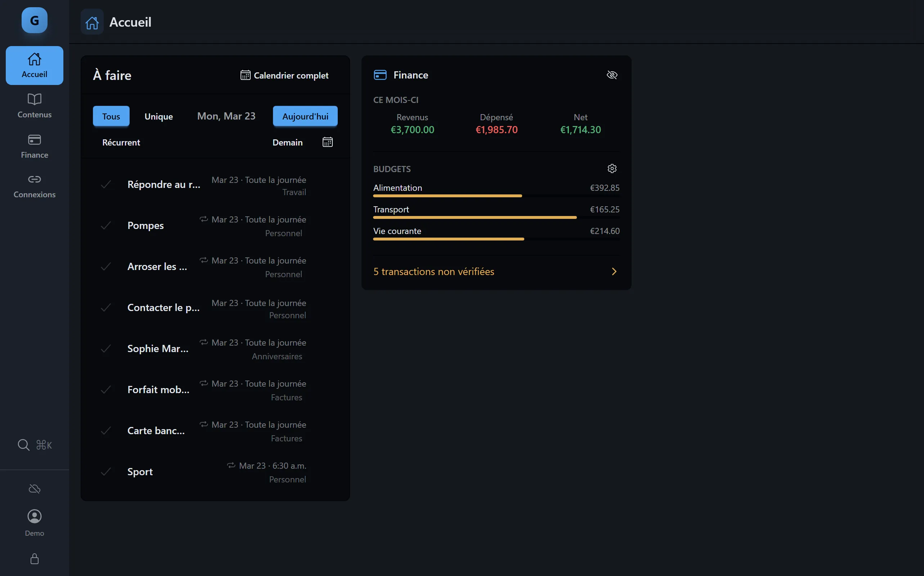
Task: Click the Transport budget progress bar
Action: [x=474, y=217]
